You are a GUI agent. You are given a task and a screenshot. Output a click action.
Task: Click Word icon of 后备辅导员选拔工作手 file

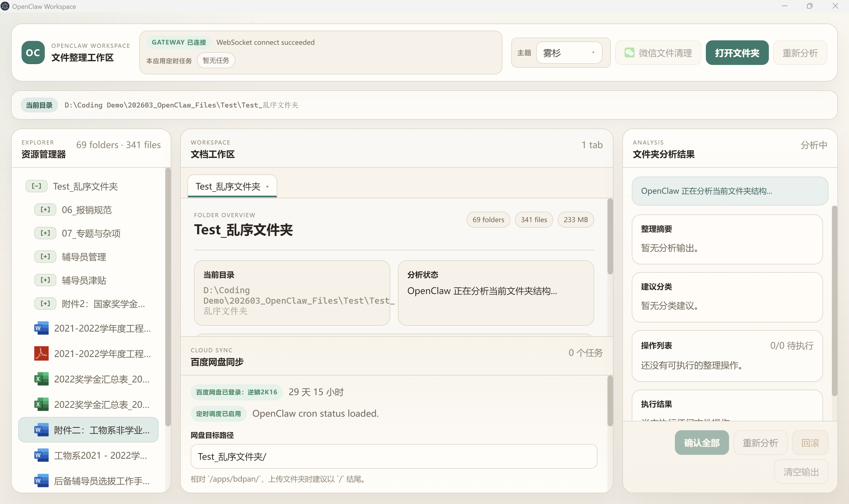tap(41, 481)
